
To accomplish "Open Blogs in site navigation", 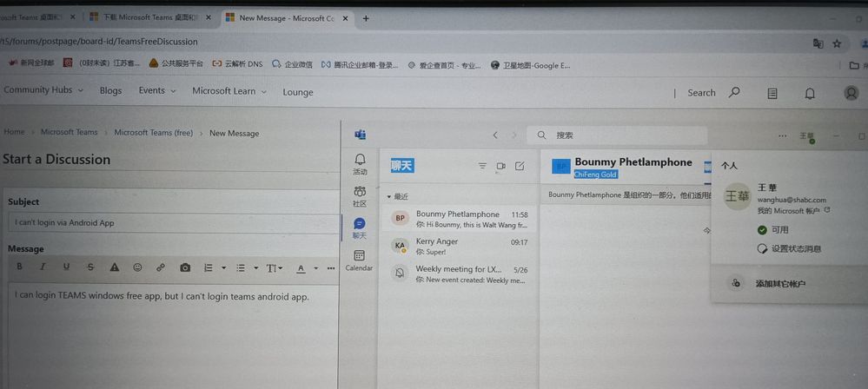I will coord(110,91).
